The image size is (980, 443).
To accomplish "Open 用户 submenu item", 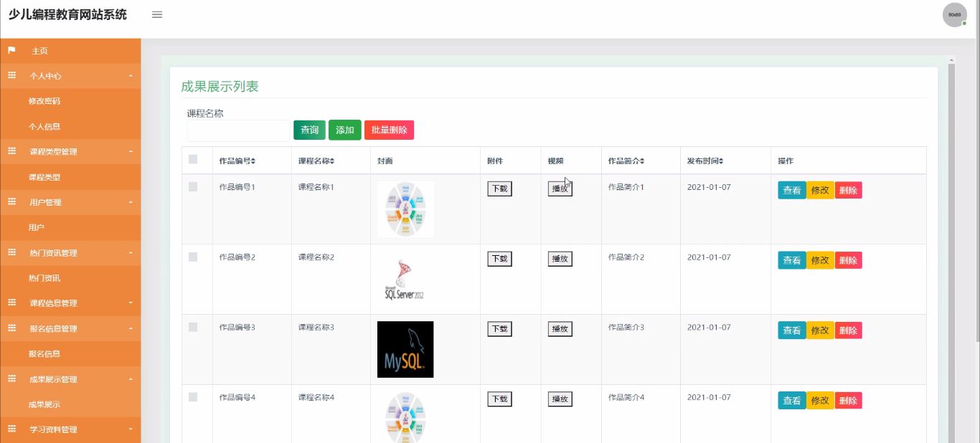I will 37,227.
